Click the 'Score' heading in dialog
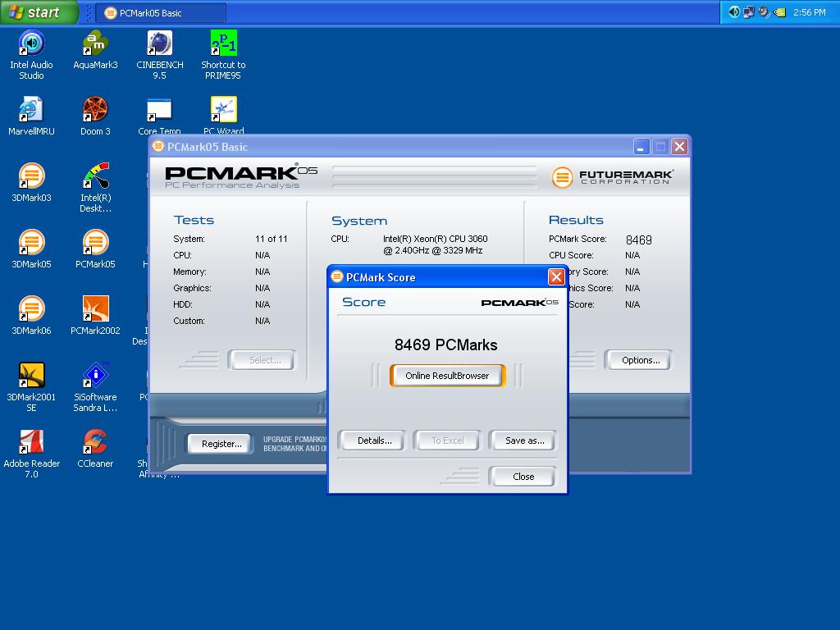This screenshot has width=840, height=630. [x=363, y=302]
